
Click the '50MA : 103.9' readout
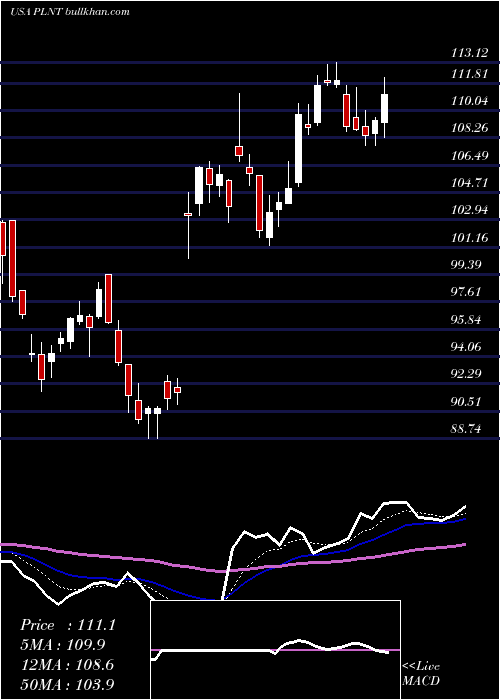tap(67, 684)
